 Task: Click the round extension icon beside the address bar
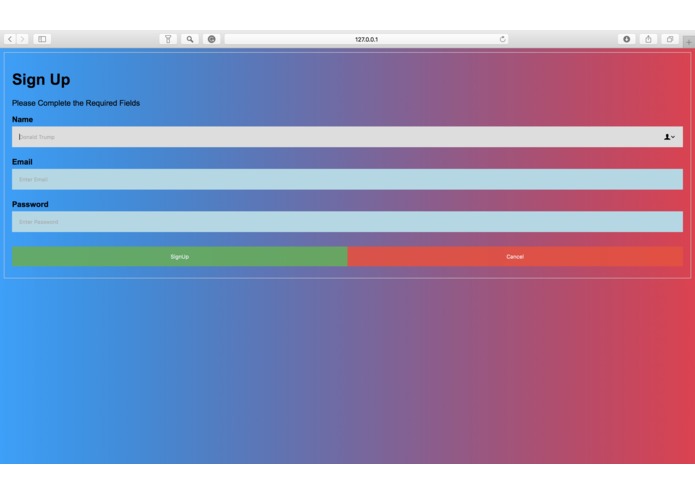point(211,39)
